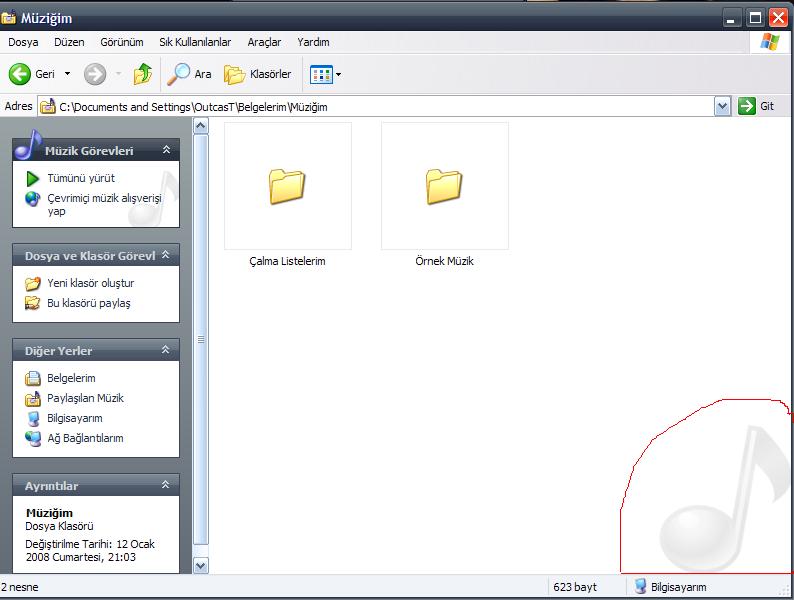
Task: Click the Örnek Müzik folder name
Action: 445,261
